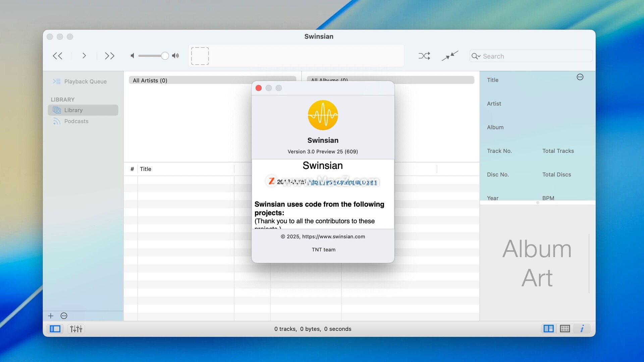Sort tracks by the Title column
Screen dimensions: 644x362
pyautogui.click(x=186, y=169)
